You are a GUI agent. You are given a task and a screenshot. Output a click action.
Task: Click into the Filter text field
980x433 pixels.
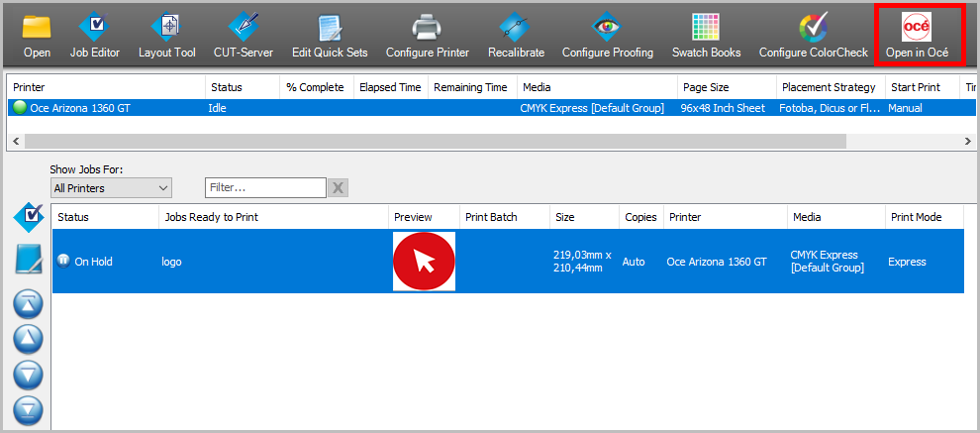pos(264,187)
